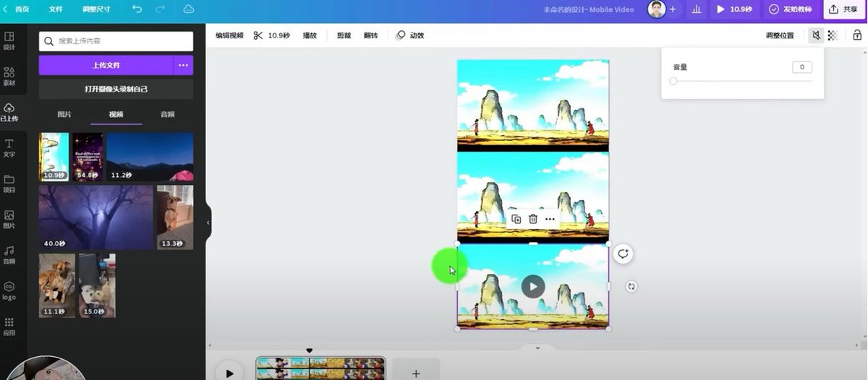The image size is (868, 380).
Task: Click the rotate handle icon beside canvas
Action: [631, 287]
